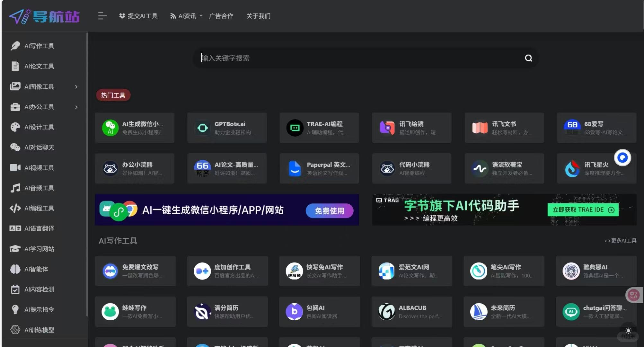
Task: Open 讯飞星火 flame icon
Action: tap(572, 169)
